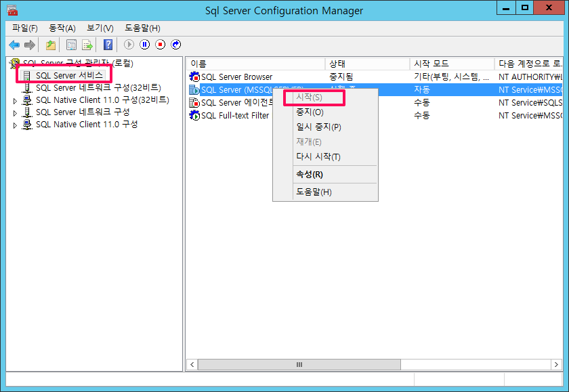569x392 pixels.
Task: Click the Back arrow toolbar icon
Action: (x=14, y=45)
